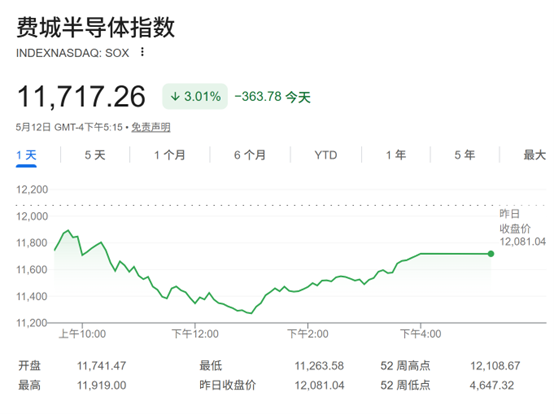554x414 pixels.
Task: Select the 1 年 range tab
Action: pos(396,155)
